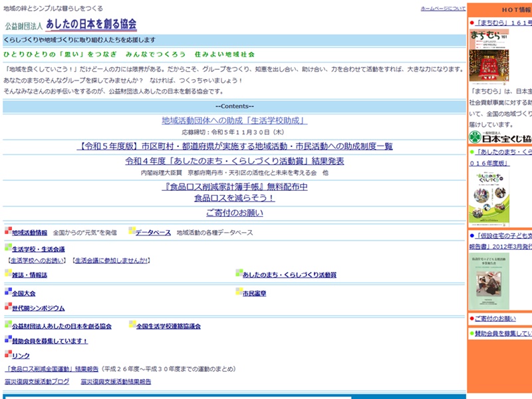The height and width of the screenshot is (399, 532).
Task: Click the 仮設住宅の子ども支援 report cover thumbnail
Action: (x=489, y=281)
